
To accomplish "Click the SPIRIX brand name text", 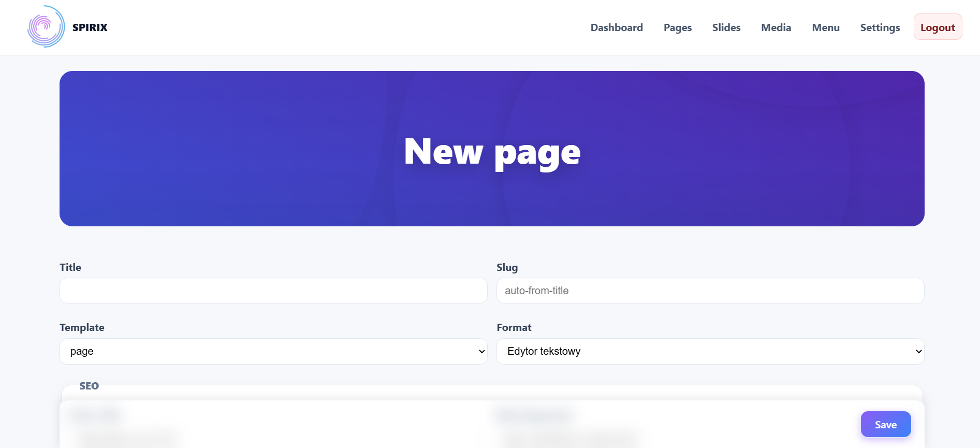I will click(90, 27).
